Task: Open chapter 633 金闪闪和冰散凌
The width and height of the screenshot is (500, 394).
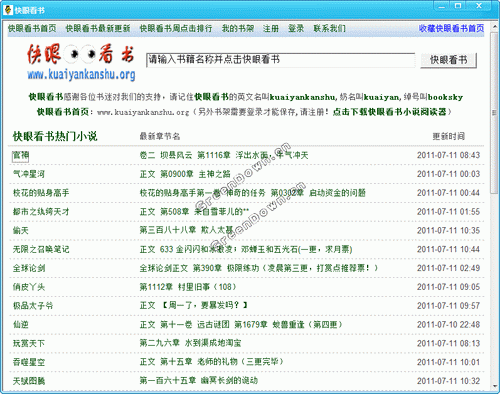Action: (246, 249)
